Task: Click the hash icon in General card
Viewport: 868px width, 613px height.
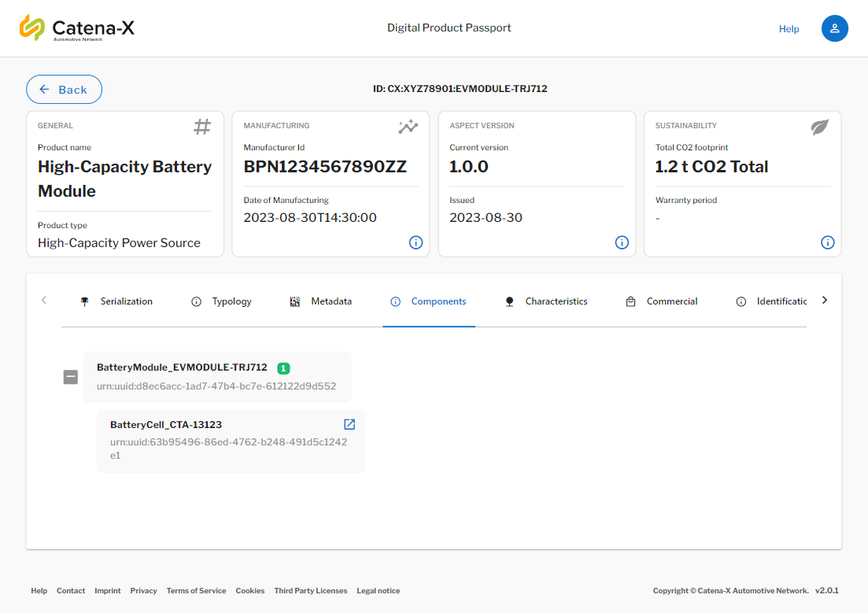Action: tap(202, 127)
